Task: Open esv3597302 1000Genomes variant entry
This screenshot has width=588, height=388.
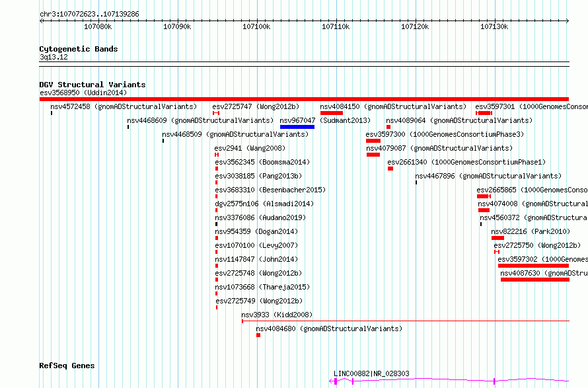Action: point(542,259)
